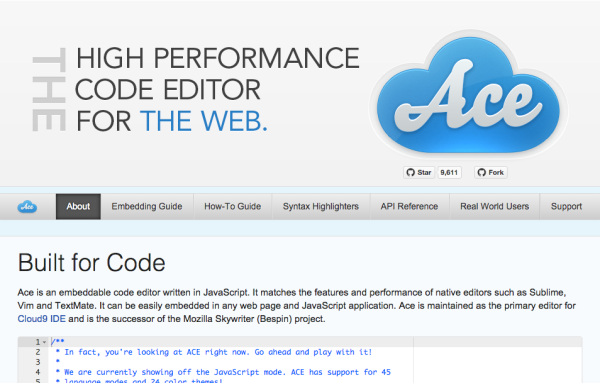The height and width of the screenshot is (383, 600).
Task: Open the Embedding Guide tab
Action: click(147, 207)
